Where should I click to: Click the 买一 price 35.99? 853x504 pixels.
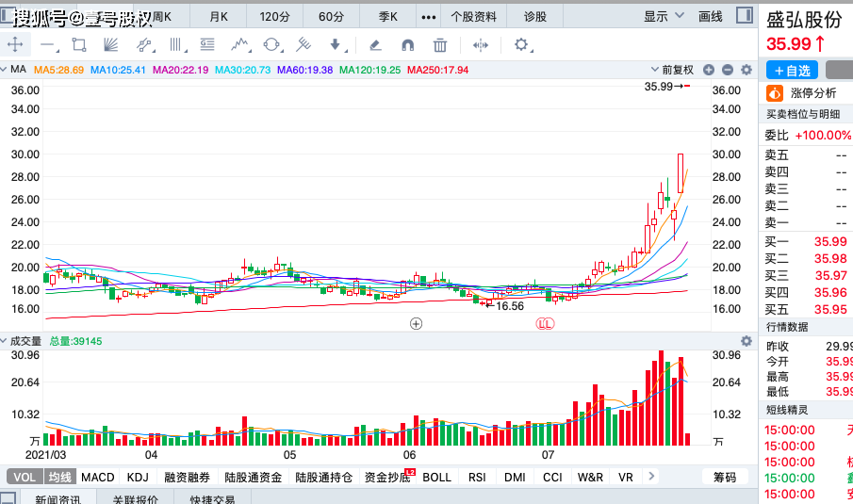click(x=830, y=241)
